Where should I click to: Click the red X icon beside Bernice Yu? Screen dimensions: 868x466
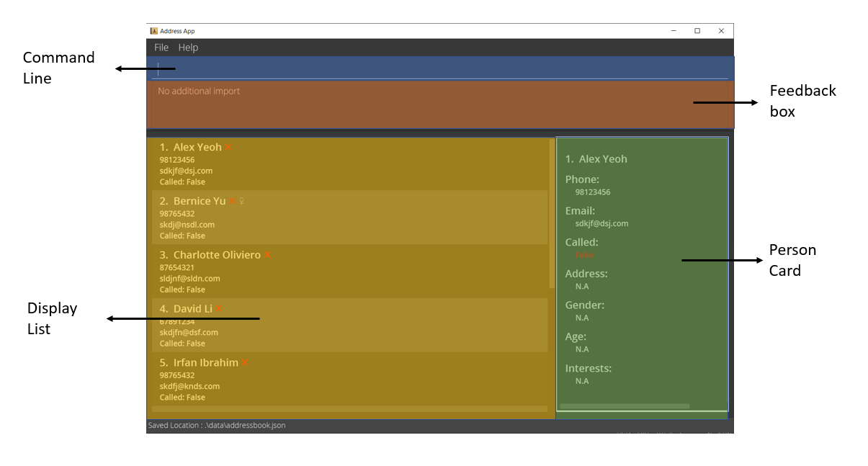tap(232, 201)
